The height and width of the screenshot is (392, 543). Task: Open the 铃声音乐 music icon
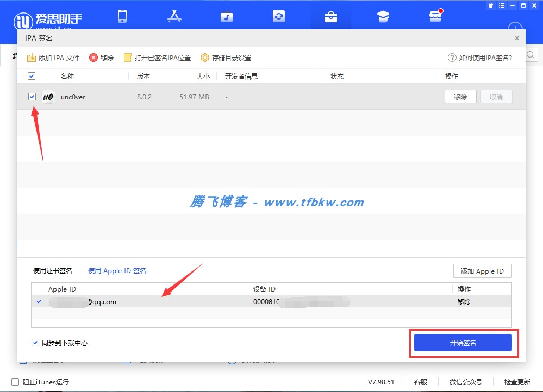[227, 16]
